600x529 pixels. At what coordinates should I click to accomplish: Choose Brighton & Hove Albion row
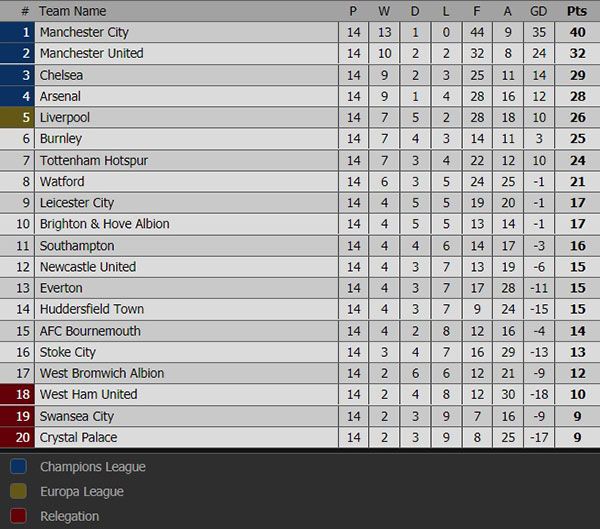[300, 224]
